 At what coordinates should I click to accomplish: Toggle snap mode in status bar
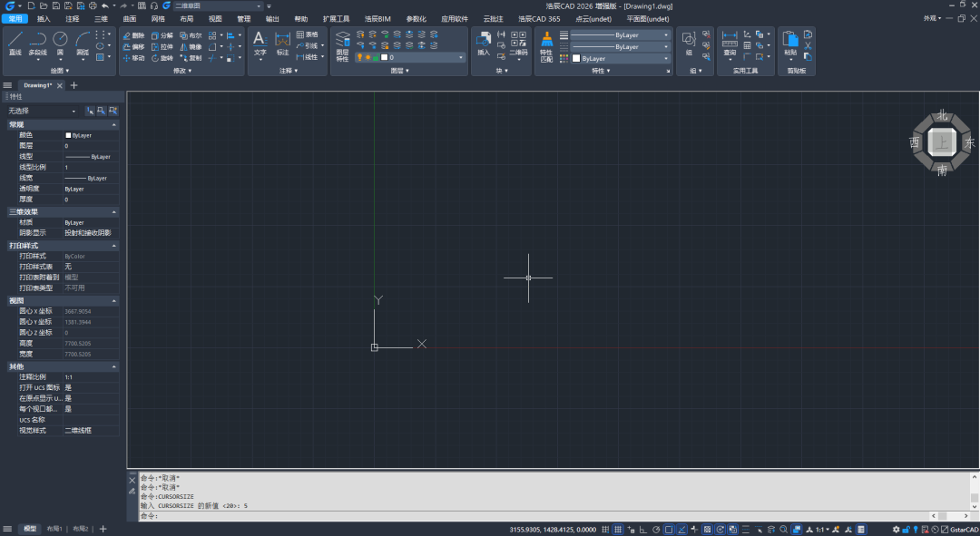click(605, 529)
